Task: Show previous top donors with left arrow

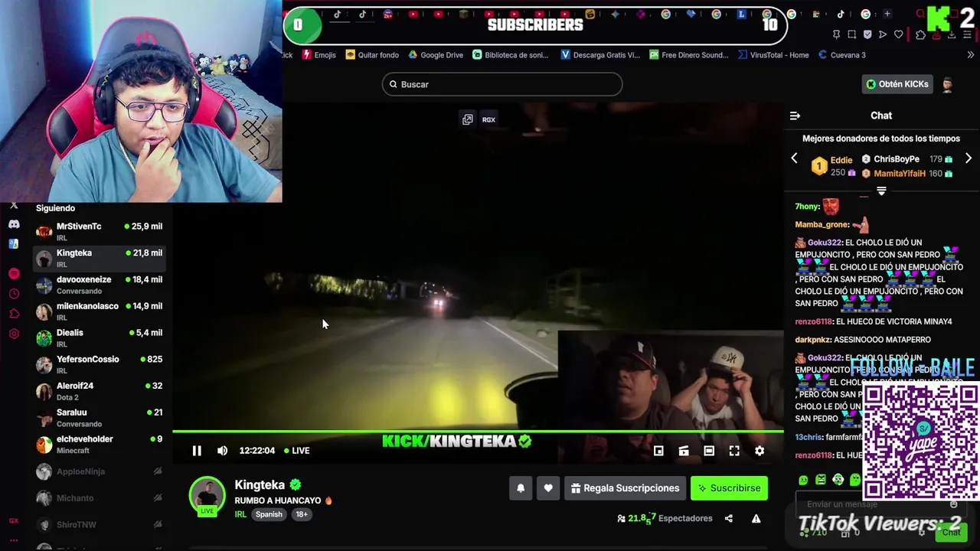Action: pos(794,158)
